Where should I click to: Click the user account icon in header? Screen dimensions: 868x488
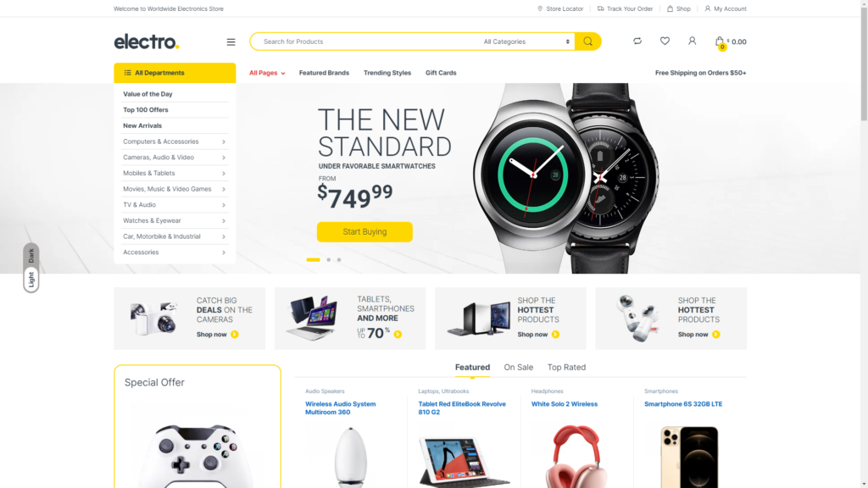[x=692, y=41]
